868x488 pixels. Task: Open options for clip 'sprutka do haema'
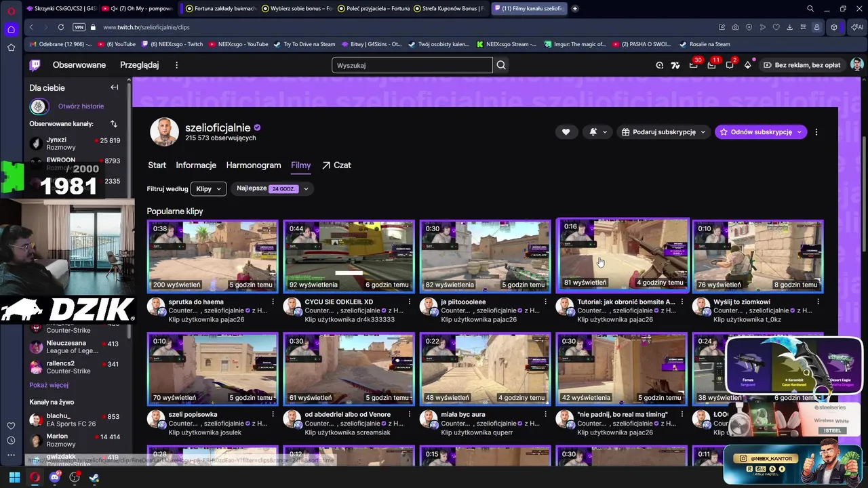click(x=273, y=302)
